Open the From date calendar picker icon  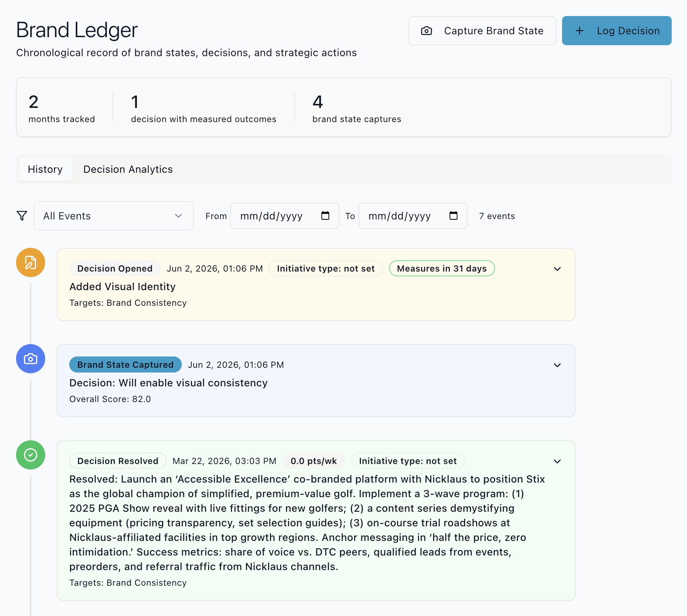325,216
